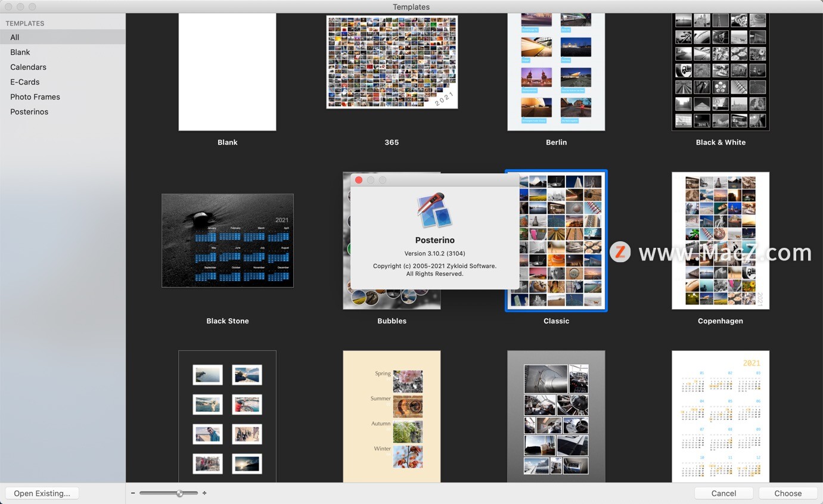Click the plus zoom-in icon

point(204,493)
